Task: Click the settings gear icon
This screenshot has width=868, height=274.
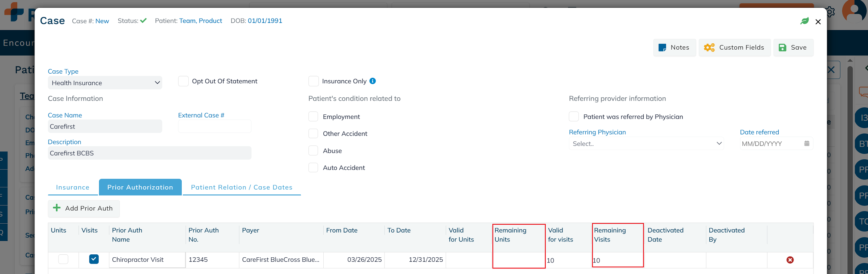Action: pos(831,12)
